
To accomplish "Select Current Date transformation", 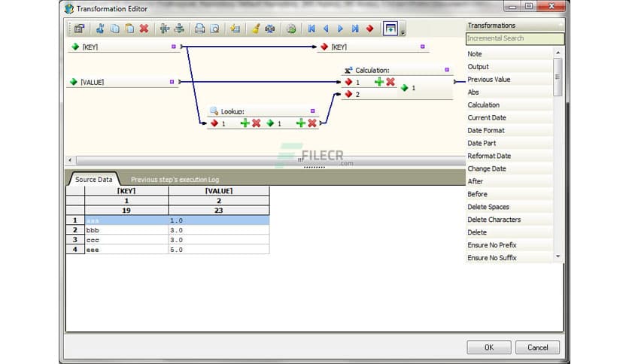I will 509,118.
